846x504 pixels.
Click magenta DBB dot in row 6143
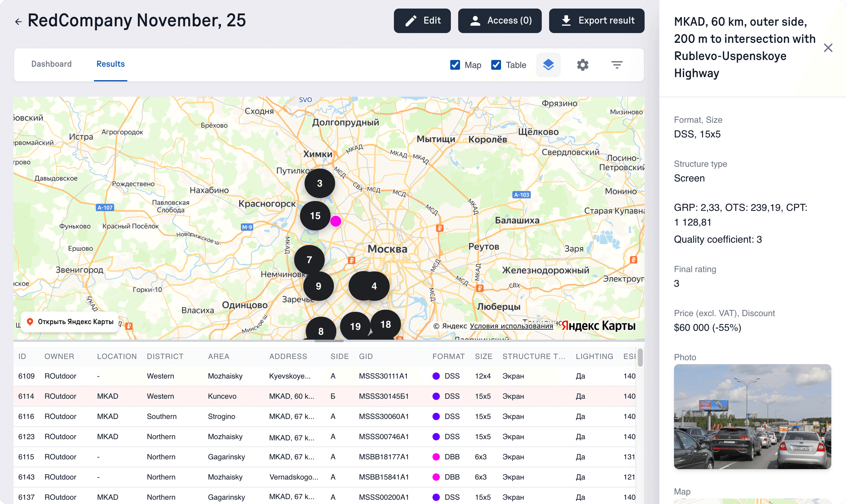point(436,477)
